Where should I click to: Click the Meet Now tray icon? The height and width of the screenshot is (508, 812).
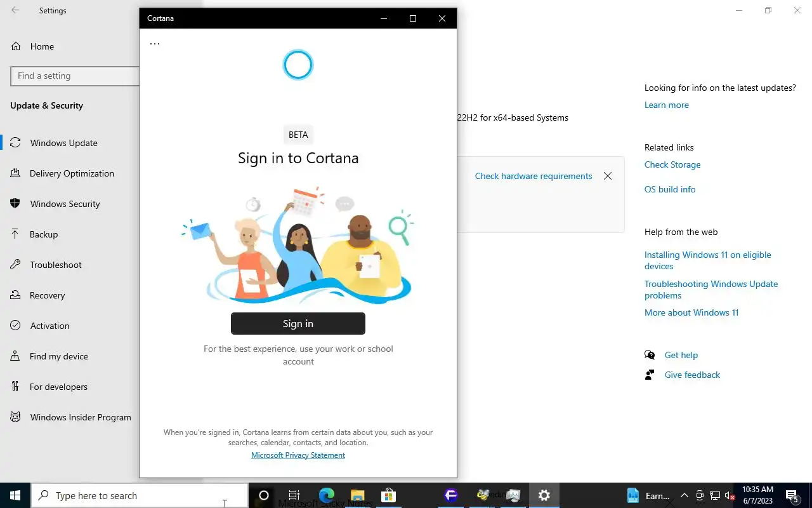[700, 496]
